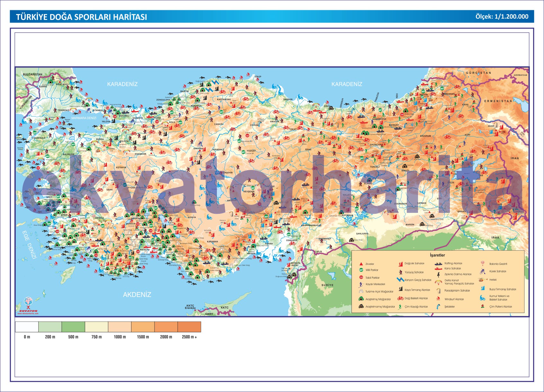Click the İRAN country label

515,158
